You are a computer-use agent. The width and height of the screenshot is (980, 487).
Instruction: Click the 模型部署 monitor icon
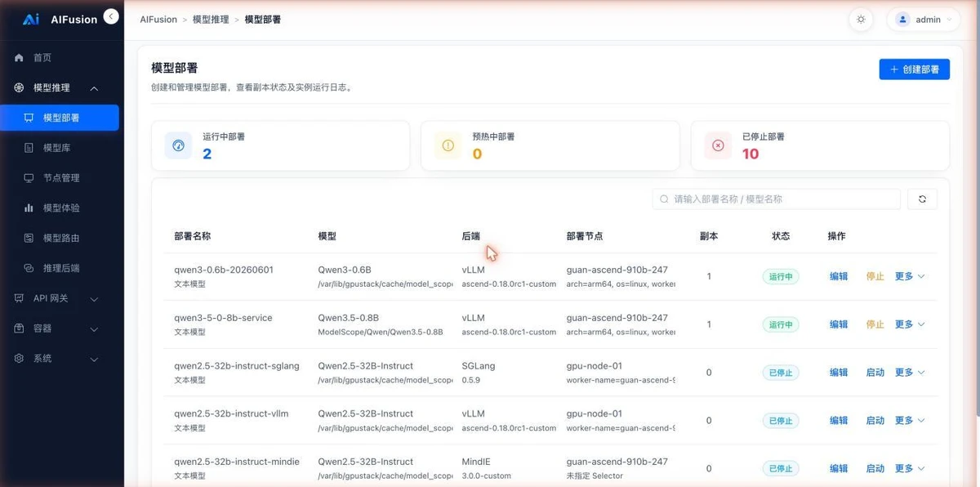tap(29, 118)
